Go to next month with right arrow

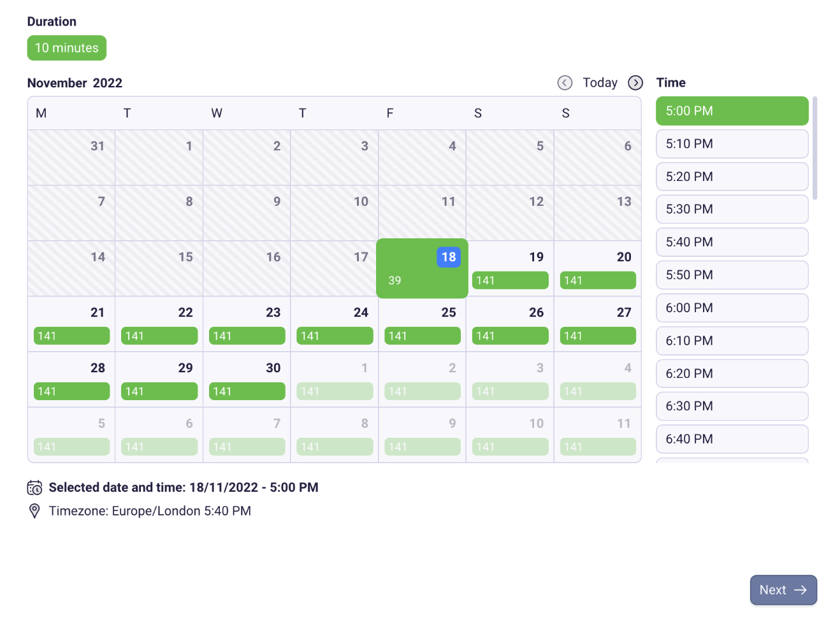click(635, 83)
